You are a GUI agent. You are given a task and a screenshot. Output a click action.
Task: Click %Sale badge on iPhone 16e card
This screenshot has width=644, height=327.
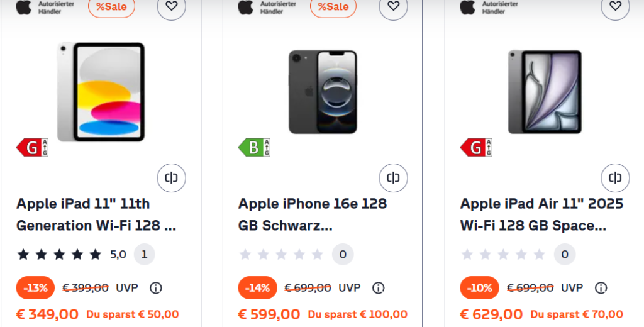click(333, 7)
